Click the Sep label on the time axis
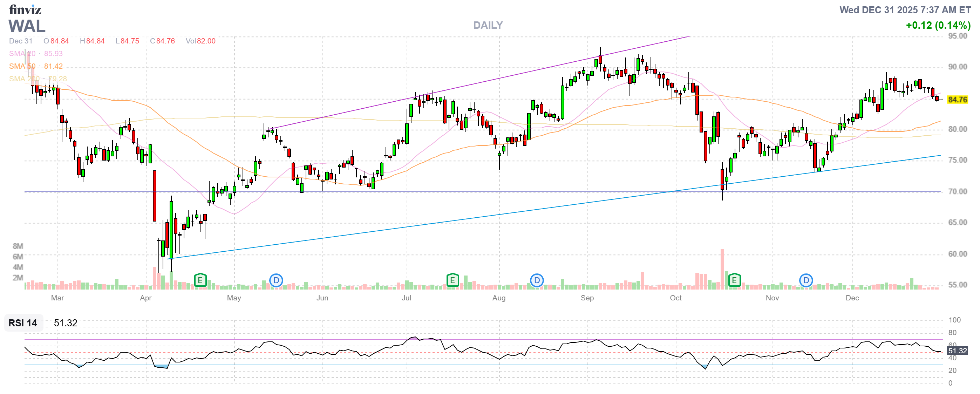This screenshot has width=980, height=394. 587,298
